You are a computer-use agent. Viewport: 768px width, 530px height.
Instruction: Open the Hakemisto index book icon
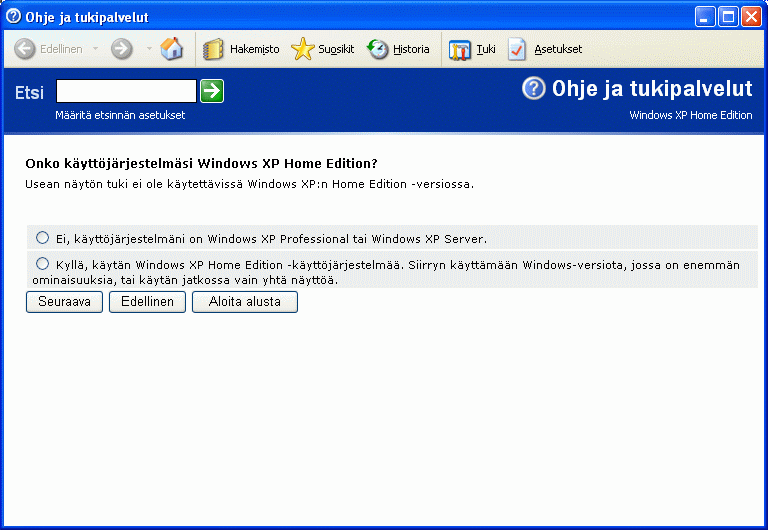point(213,49)
